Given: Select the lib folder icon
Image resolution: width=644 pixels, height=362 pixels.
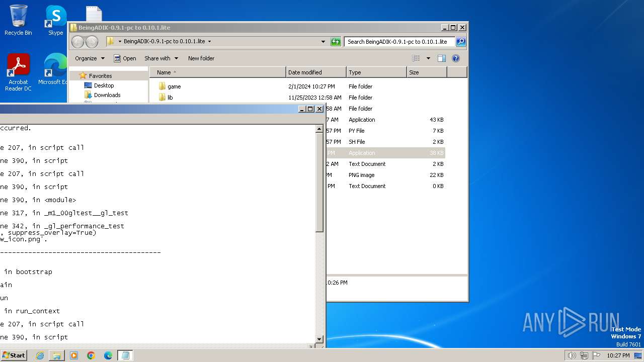Looking at the screenshot, I should click(162, 98).
